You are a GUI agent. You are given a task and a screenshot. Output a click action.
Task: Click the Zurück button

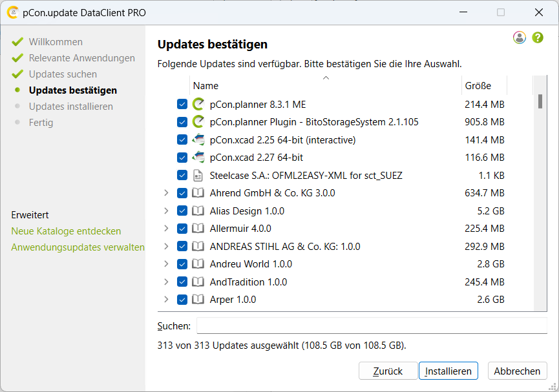click(388, 371)
